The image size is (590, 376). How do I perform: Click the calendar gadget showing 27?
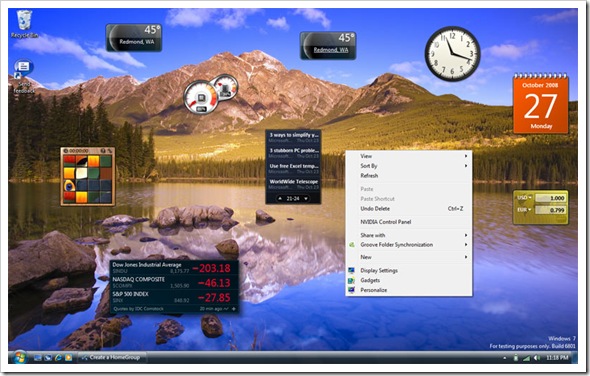coord(541,103)
